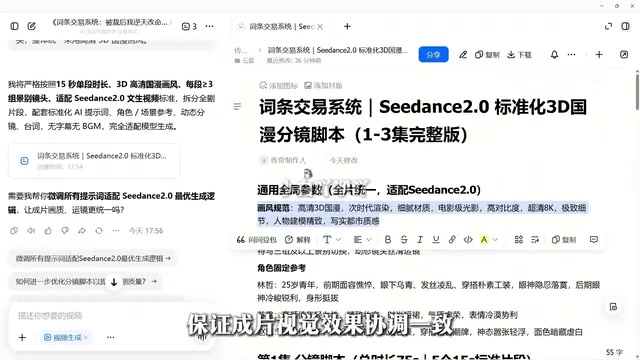Screen dimensions: 640x360
Task: Open the document header more options
Action: (571, 54)
